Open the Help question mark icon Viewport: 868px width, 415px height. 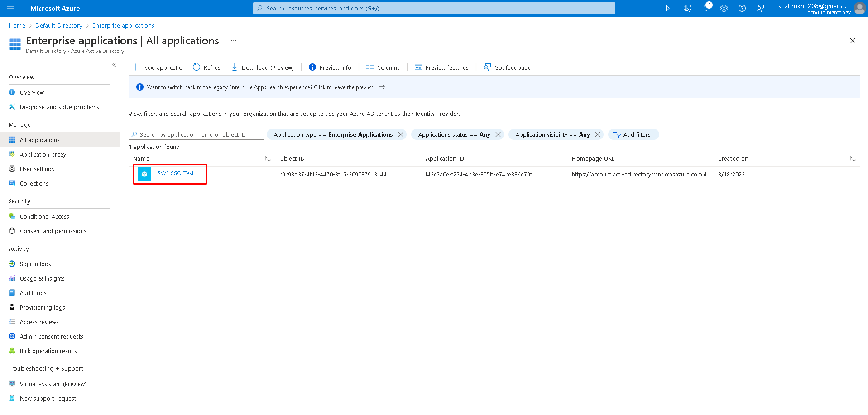742,8
